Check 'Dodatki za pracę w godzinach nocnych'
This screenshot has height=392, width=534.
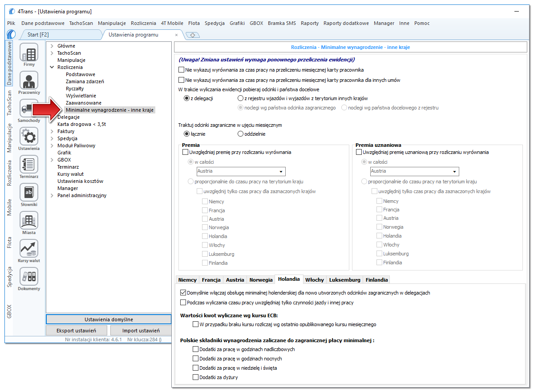[195, 359]
